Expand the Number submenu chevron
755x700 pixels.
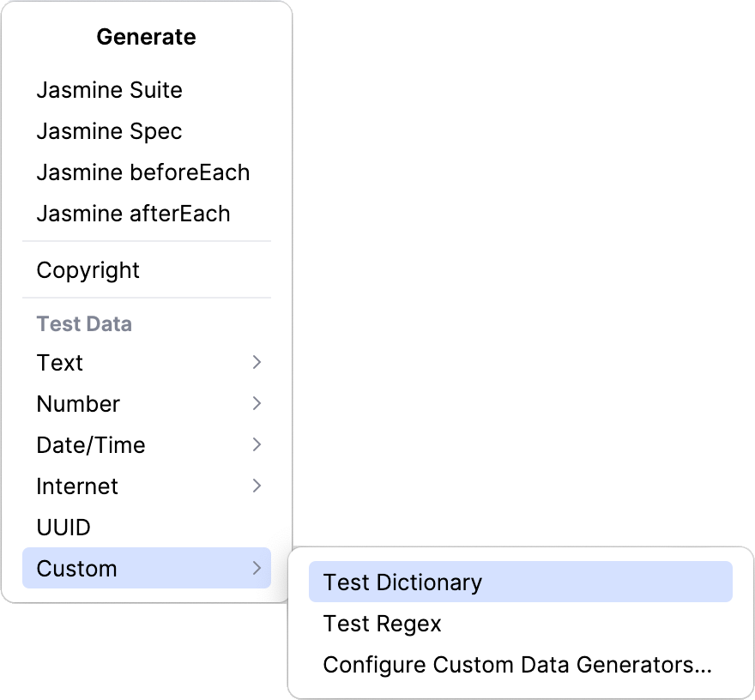[257, 404]
